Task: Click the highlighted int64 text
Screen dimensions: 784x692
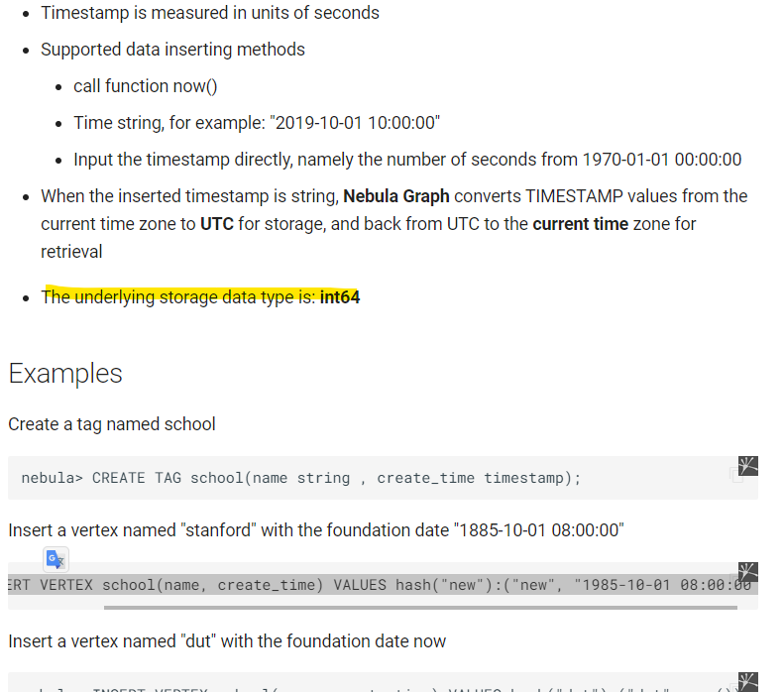Action: tap(339, 296)
